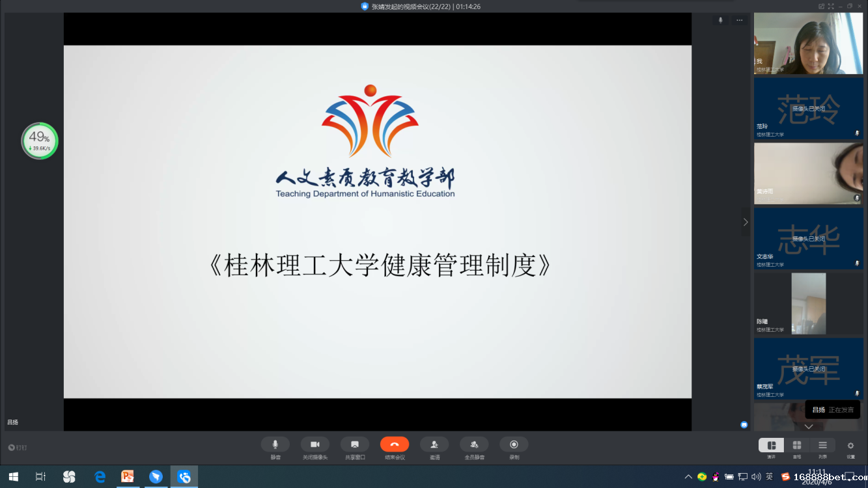
Task: Select 范玲 participant tile
Action: [x=808, y=108]
